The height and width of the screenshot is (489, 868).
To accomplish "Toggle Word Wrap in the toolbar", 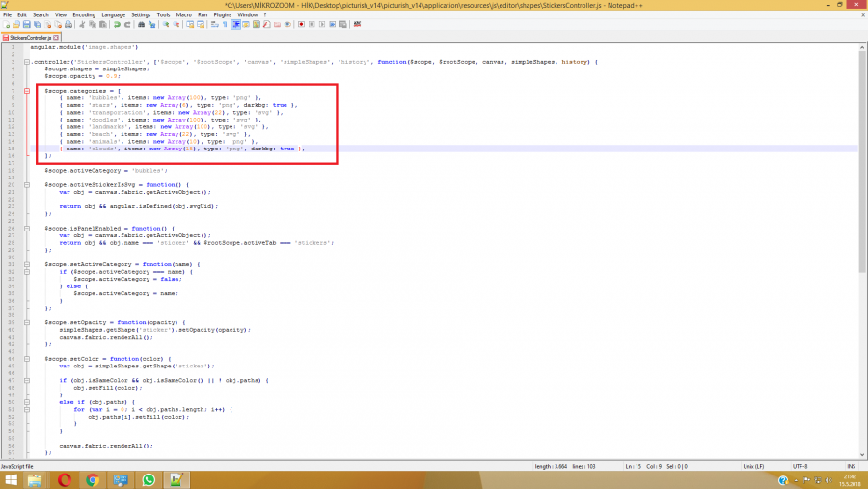I will tap(213, 24).
